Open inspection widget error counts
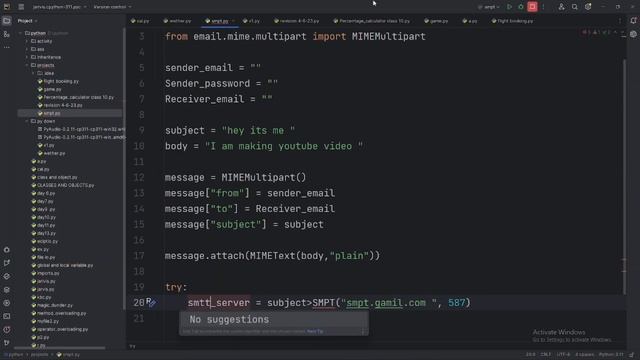Image resolution: width=640 pixels, height=360 pixels. [598, 33]
